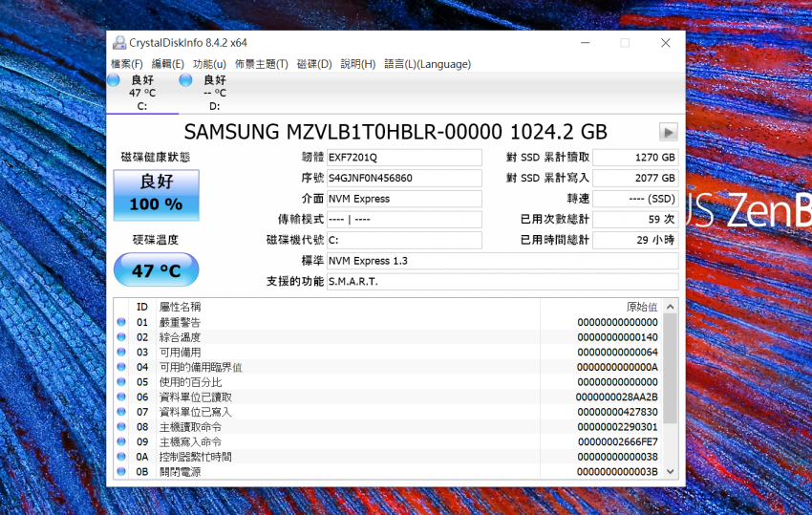Select the 使用的百分比 attribute row
The image size is (812, 515).
[388, 382]
